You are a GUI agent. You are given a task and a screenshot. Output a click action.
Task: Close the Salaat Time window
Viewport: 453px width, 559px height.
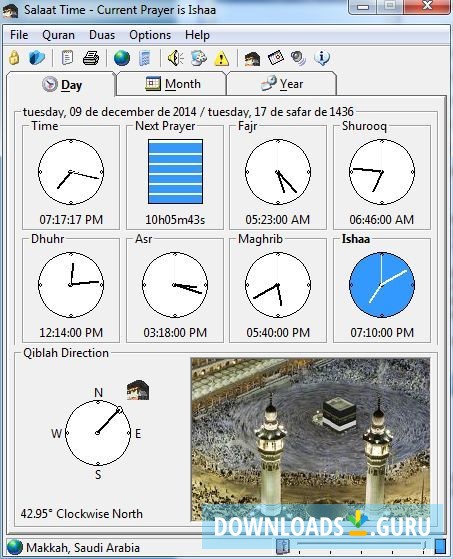coord(427,6)
